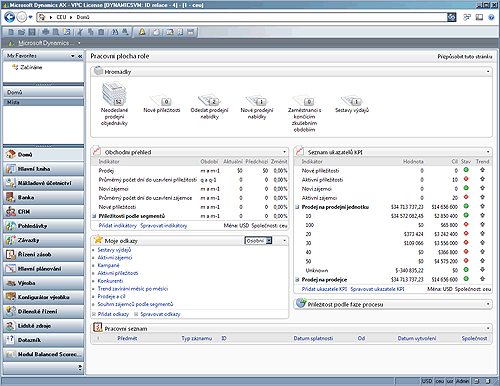Open the Hlavní plánování module
This screenshot has width=500, height=386.
pos(43,269)
